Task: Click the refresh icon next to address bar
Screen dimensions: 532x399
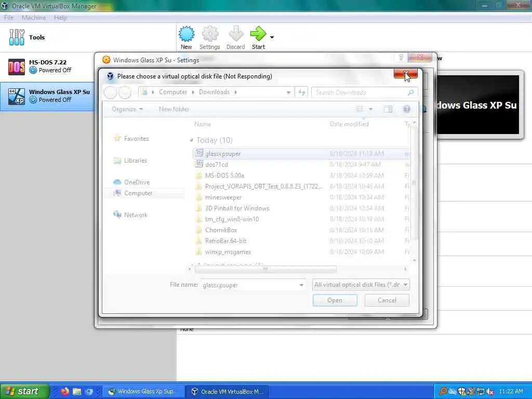Action: (302, 92)
